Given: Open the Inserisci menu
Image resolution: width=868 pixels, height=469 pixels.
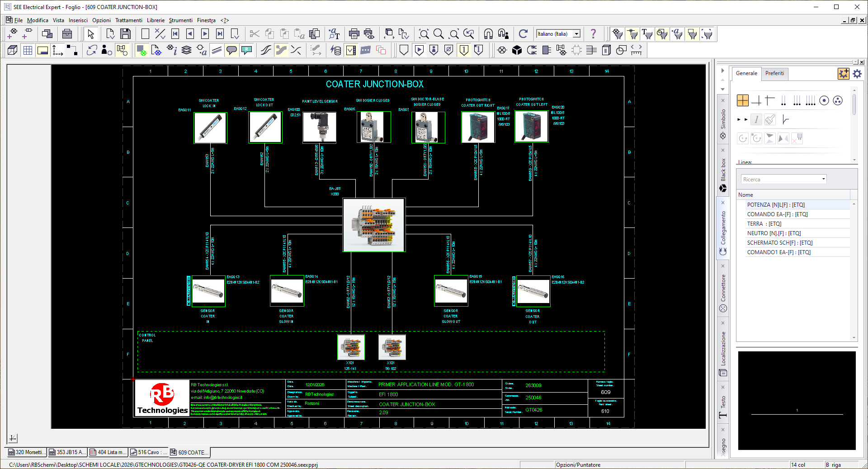Looking at the screenshot, I should pos(78,20).
